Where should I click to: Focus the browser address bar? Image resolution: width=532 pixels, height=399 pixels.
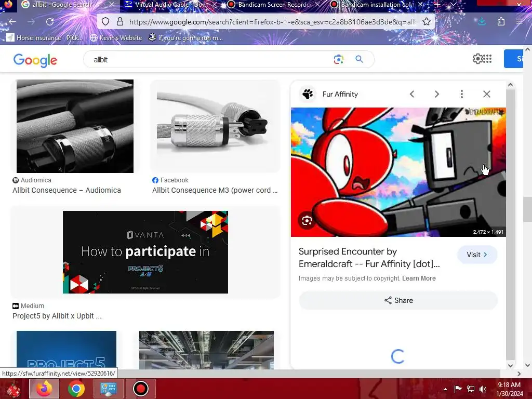[273, 22]
